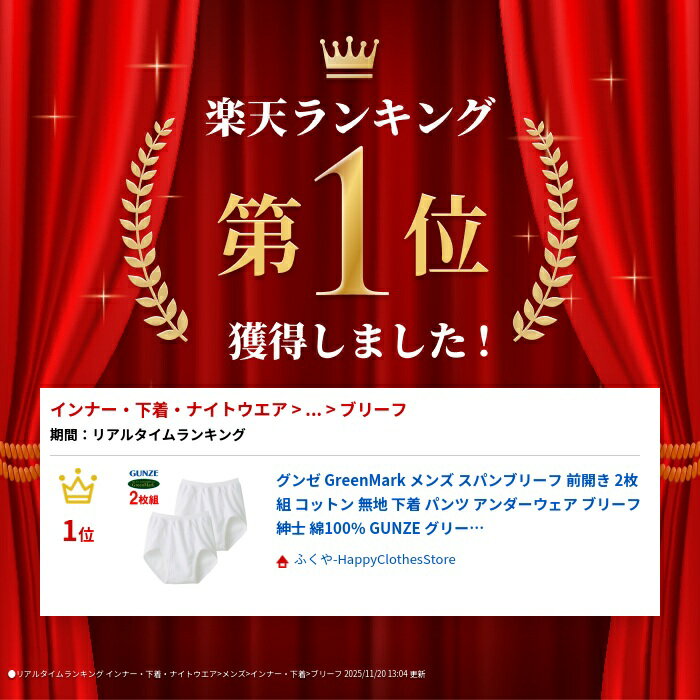
Task: Click the 獲得しました！ text
Action: pos(360,342)
